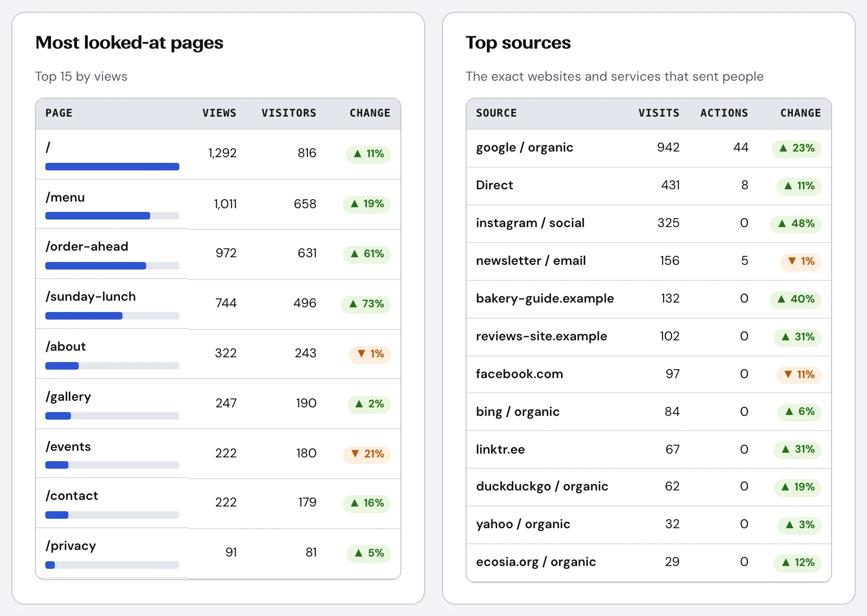Click the VISITS column header
867x616 pixels.
[x=659, y=113]
